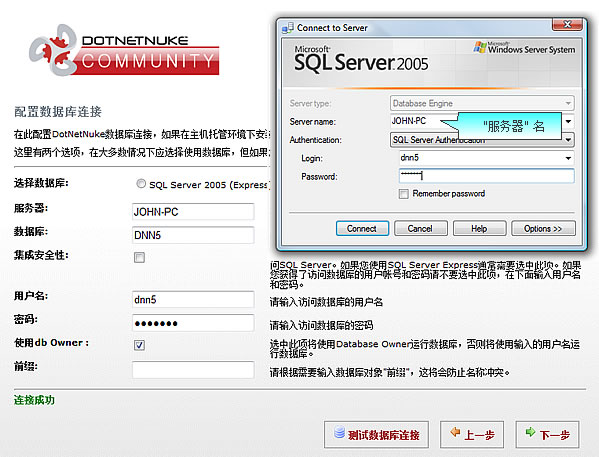599x457 pixels.
Task: Close the Connect to Server dialog
Action: [567, 25]
